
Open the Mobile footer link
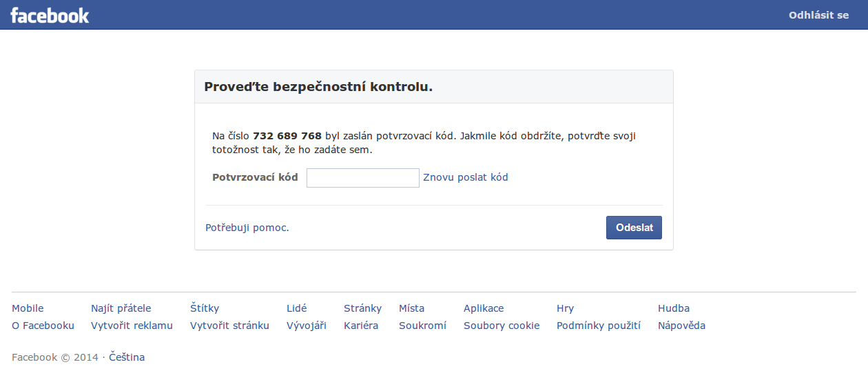point(28,308)
